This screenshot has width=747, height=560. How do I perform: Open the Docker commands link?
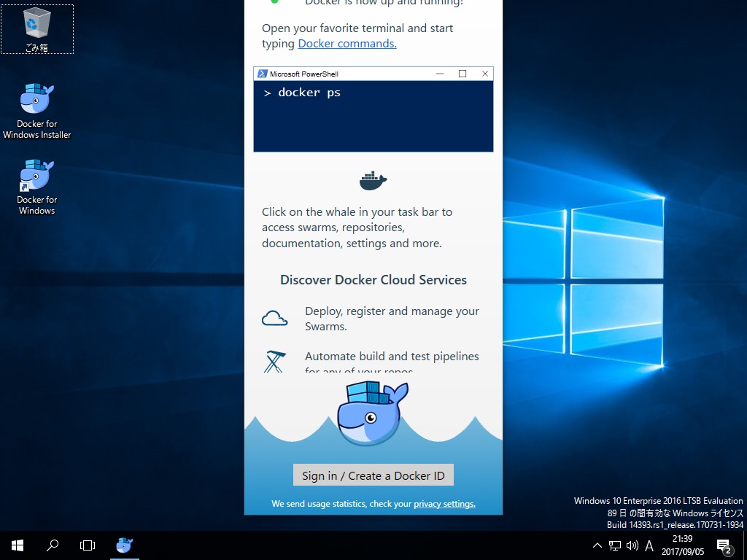point(347,44)
